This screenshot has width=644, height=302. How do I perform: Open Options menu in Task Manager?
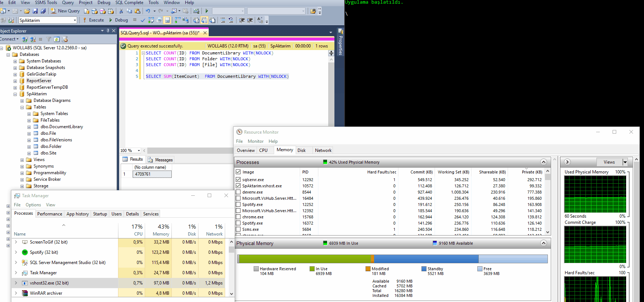click(33, 205)
